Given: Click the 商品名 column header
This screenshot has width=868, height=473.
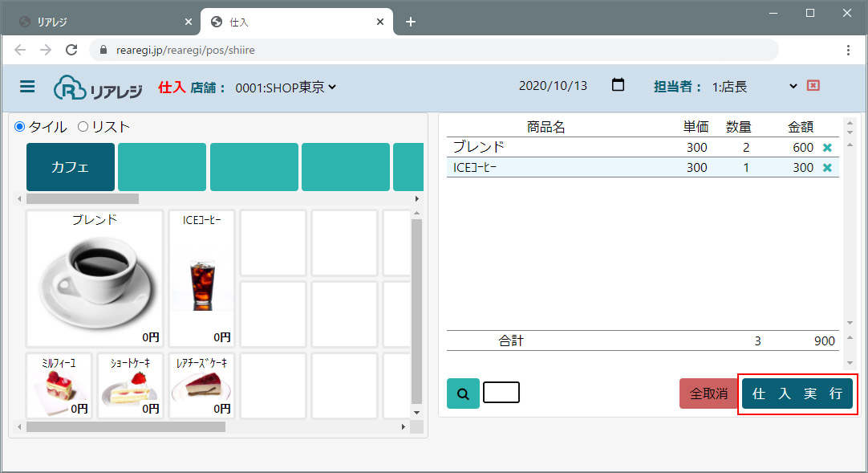Looking at the screenshot, I should pyautogui.click(x=546, y=127).
